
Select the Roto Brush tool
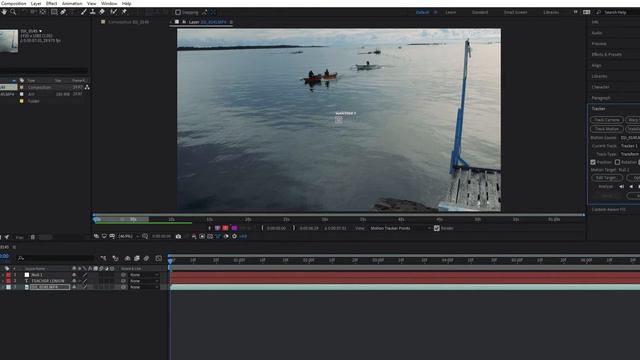[x=114, y=12]
